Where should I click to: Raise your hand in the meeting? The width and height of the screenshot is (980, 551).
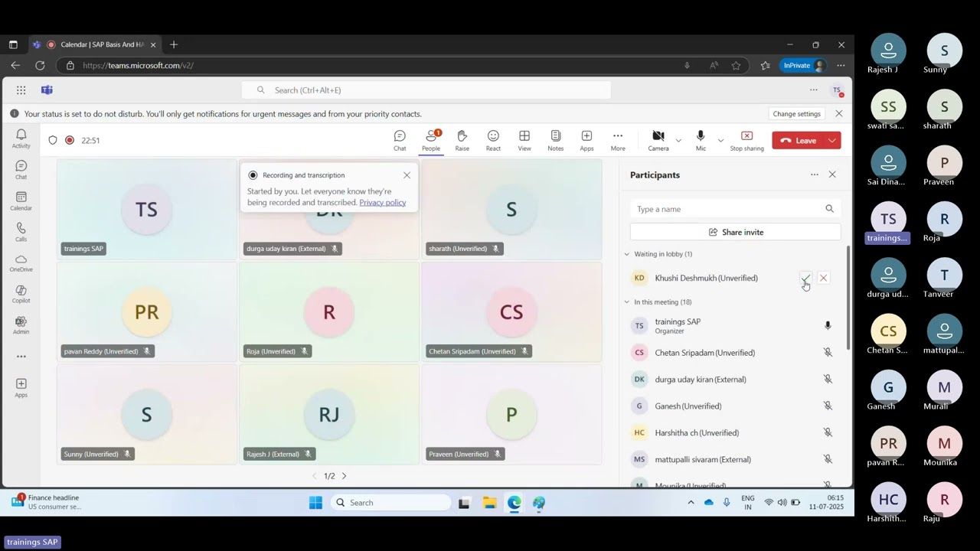[x=462, y=140]
